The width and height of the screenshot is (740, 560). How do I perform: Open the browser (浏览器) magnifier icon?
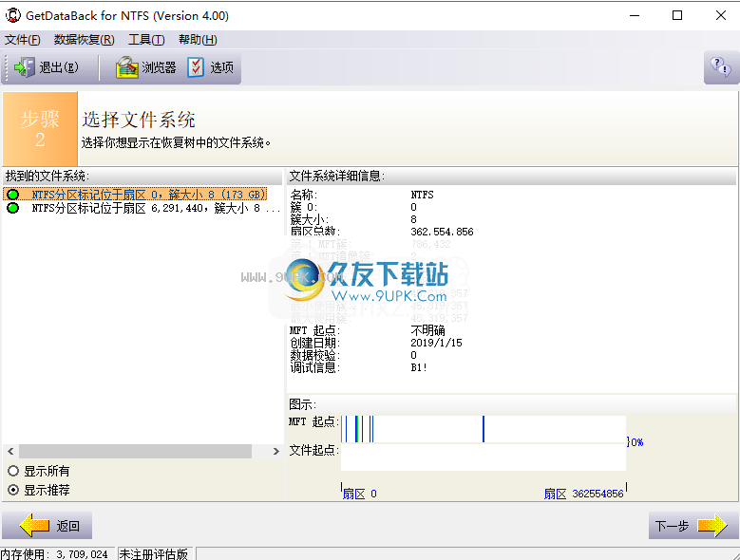[126, 67]
